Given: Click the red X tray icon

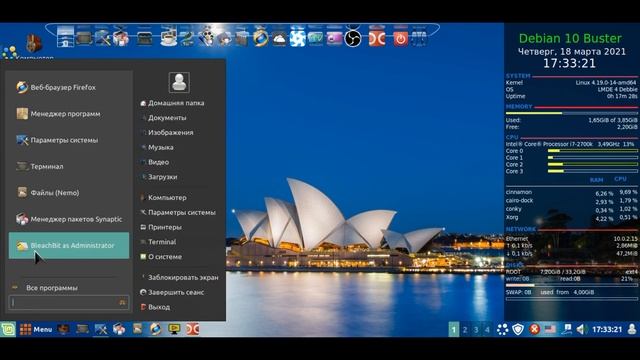Looking at the screenshot, I should point(534,329).
